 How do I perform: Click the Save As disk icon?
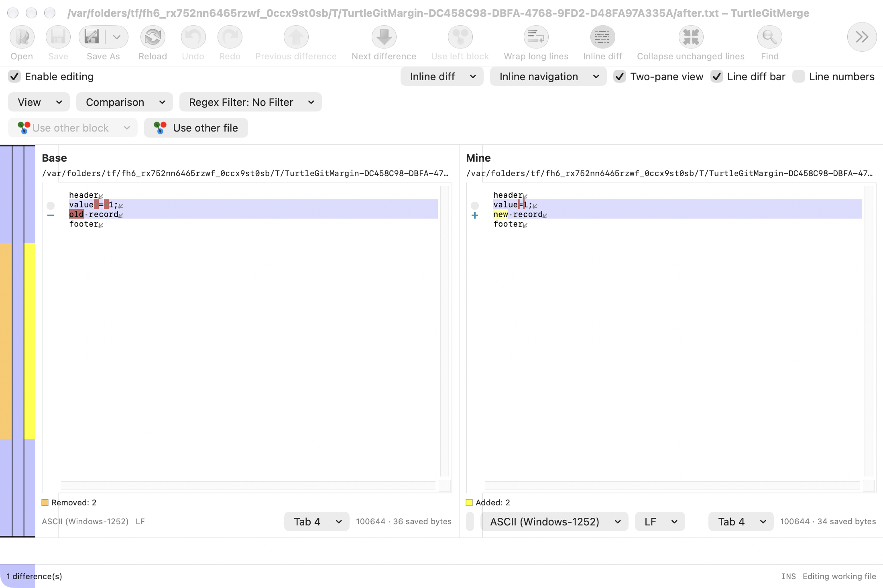tap(92, 37)
